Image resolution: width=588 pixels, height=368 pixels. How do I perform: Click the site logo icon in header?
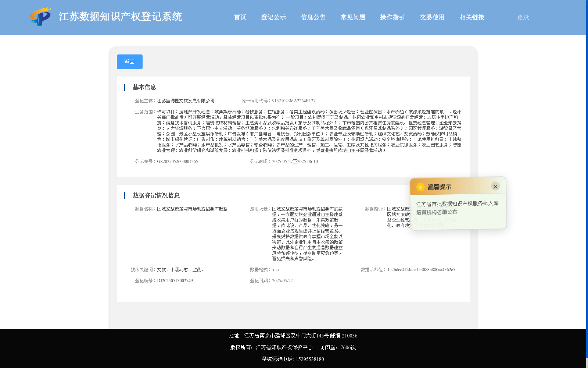[40, 17]
